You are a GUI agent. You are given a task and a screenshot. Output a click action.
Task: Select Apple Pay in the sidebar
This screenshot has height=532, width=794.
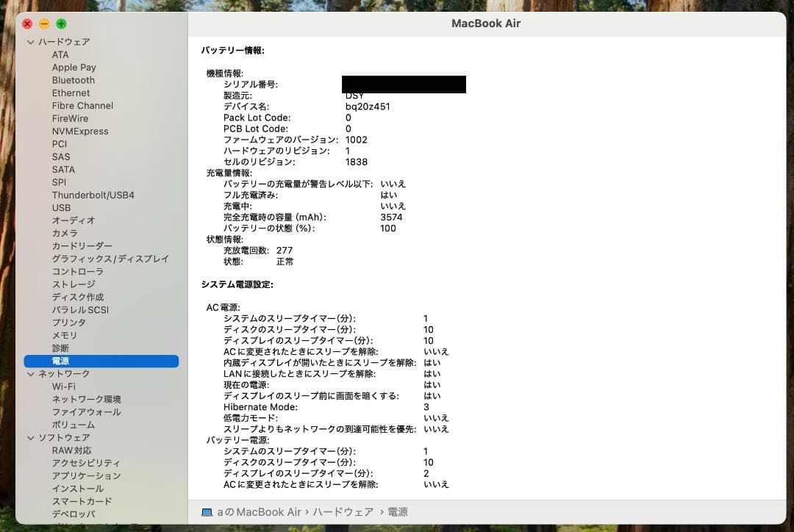pos(74,68)
